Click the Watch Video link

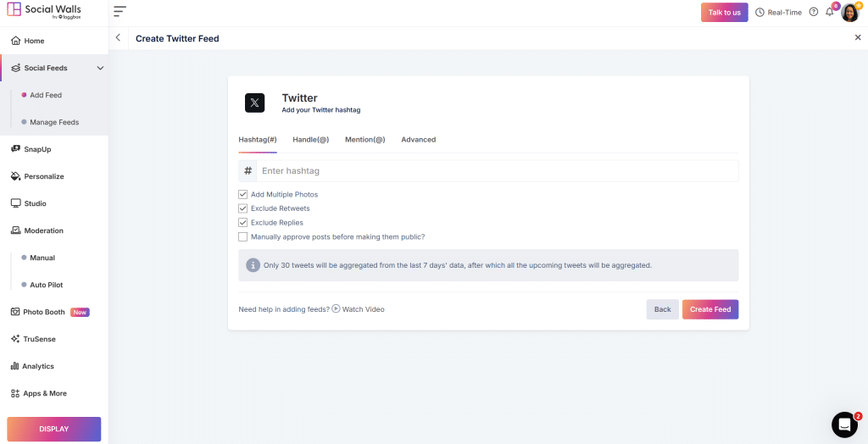[x=359, y=309]
